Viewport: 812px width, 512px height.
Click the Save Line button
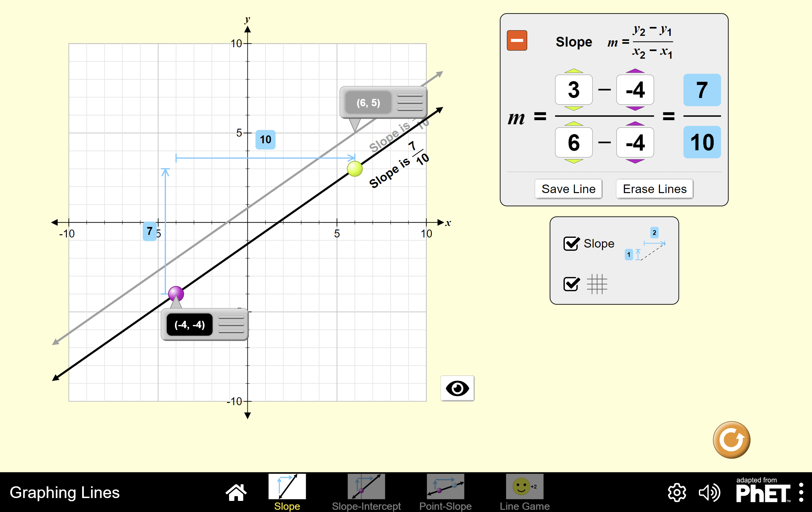coord(568,189)
